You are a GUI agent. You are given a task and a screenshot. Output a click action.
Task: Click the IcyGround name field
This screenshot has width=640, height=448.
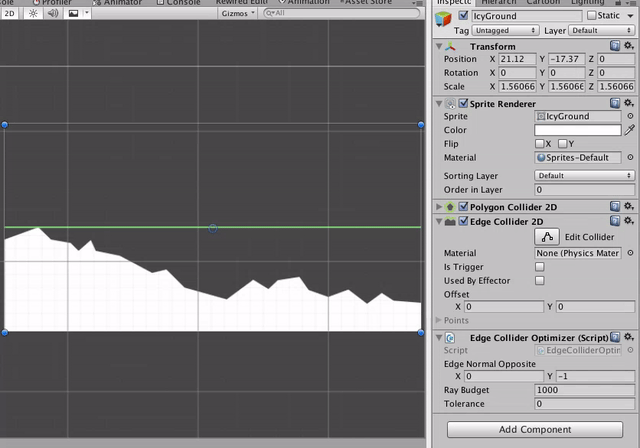click(527, 16)
